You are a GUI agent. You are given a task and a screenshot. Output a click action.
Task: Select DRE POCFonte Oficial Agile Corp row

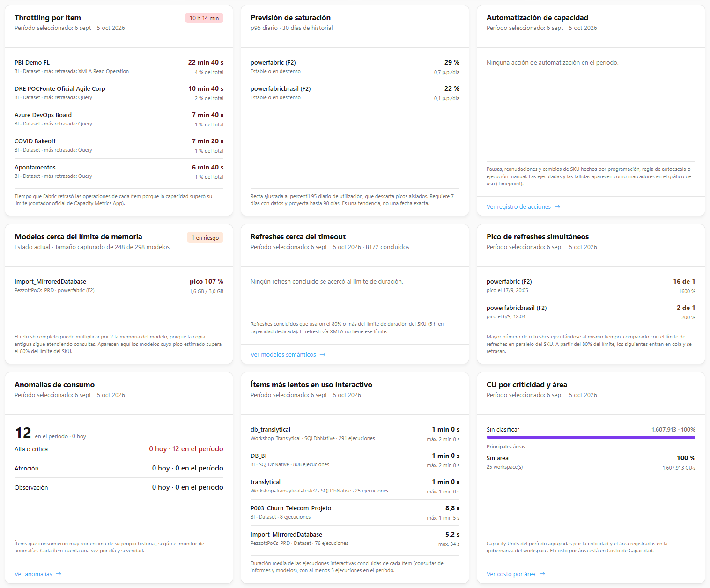(119, 93)
